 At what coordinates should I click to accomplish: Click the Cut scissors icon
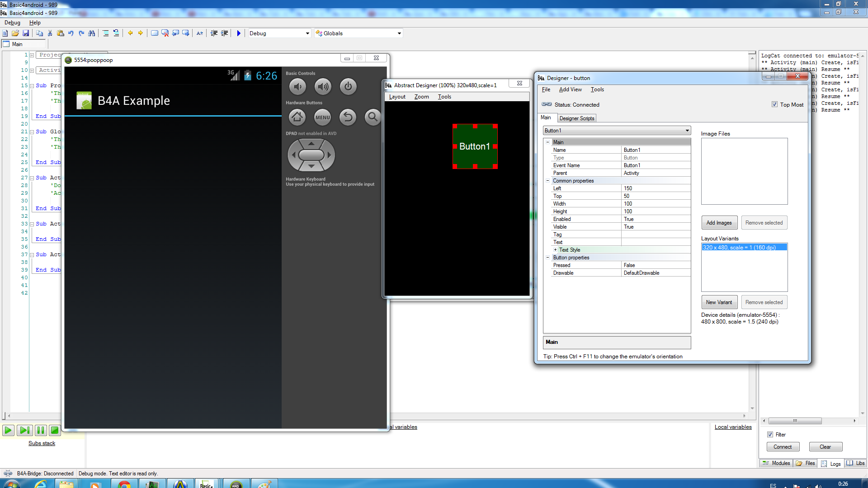click(50, 33)
